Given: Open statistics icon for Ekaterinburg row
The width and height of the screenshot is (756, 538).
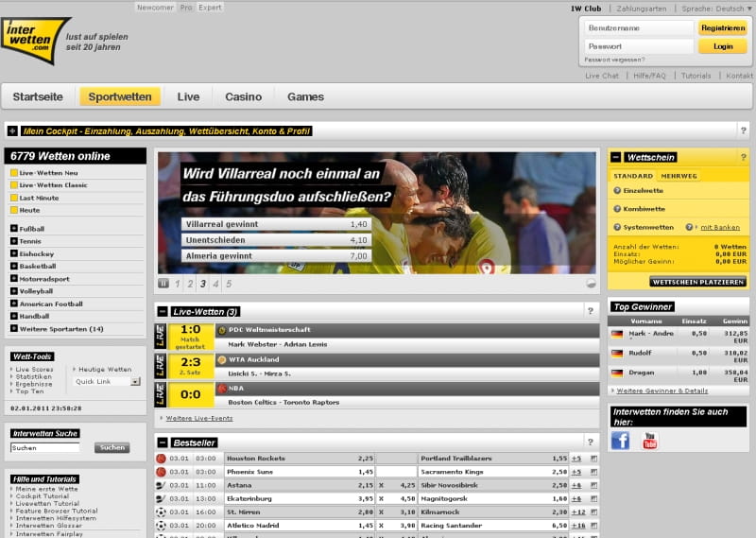Looking at the screenshot, I should click(x=593, y=499).
